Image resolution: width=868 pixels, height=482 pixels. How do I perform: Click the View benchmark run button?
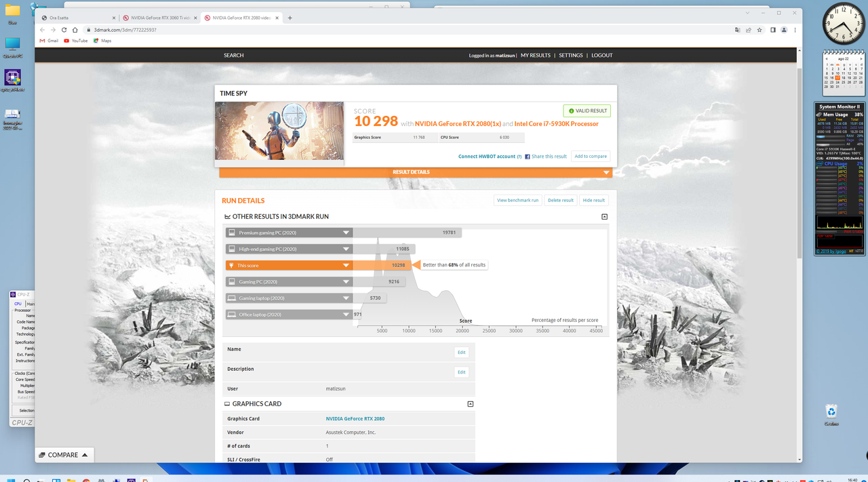click(x=517, y=200)
